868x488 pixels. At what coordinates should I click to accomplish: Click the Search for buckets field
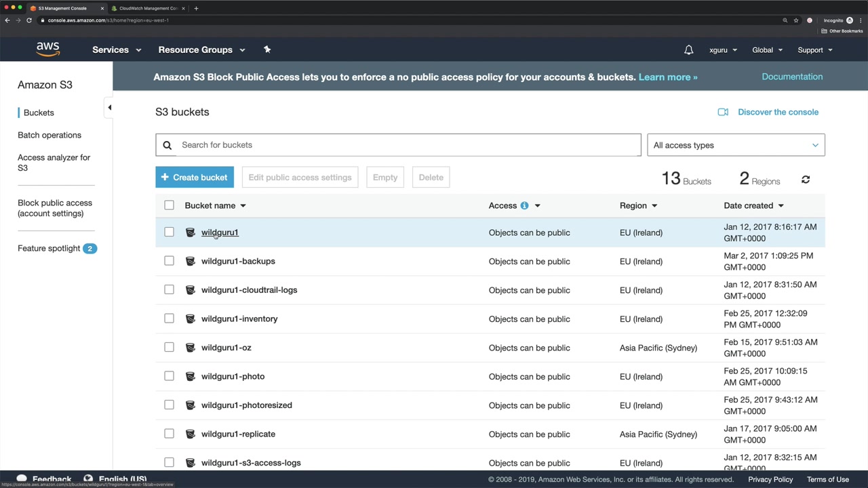(407, 145)
